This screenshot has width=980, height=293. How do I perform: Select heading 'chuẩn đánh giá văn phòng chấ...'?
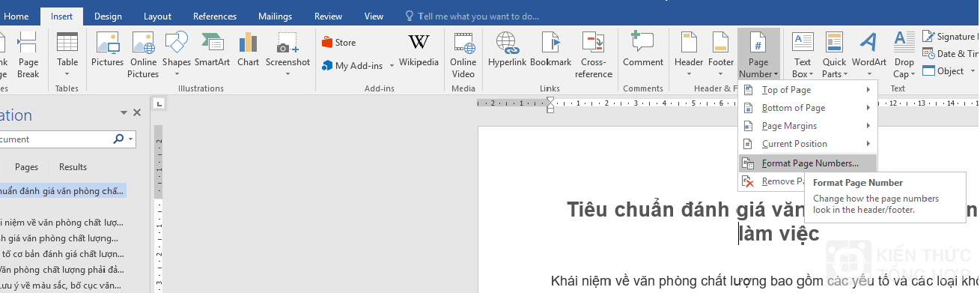coord(63,191)
